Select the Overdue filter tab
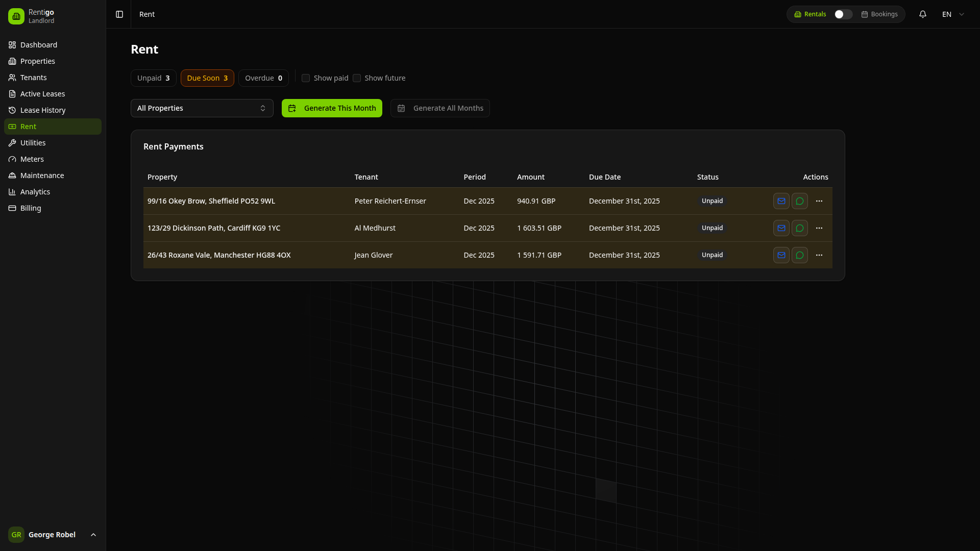This screenshot has height=551, width=980. [263, 78]
